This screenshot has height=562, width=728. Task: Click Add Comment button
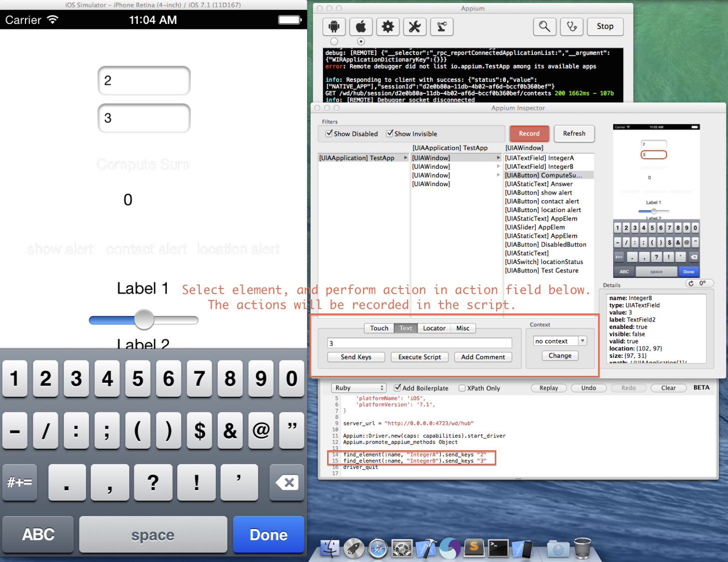[483, 357]
